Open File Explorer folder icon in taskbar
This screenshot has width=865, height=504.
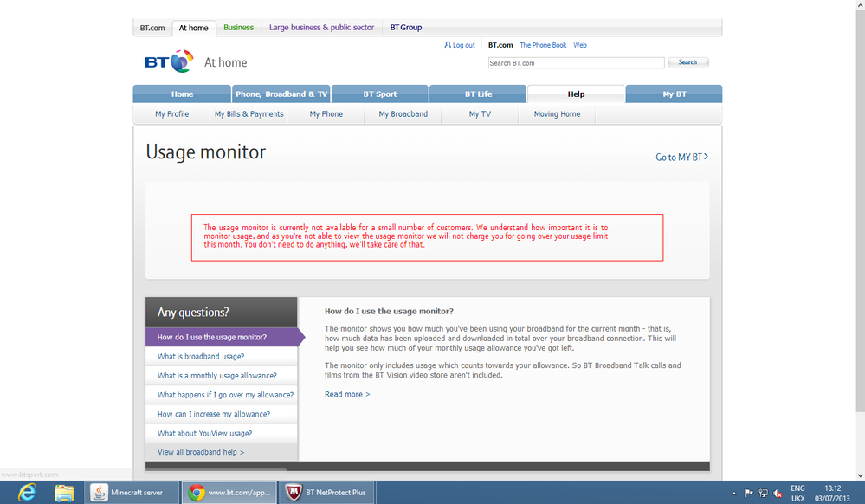64,493
